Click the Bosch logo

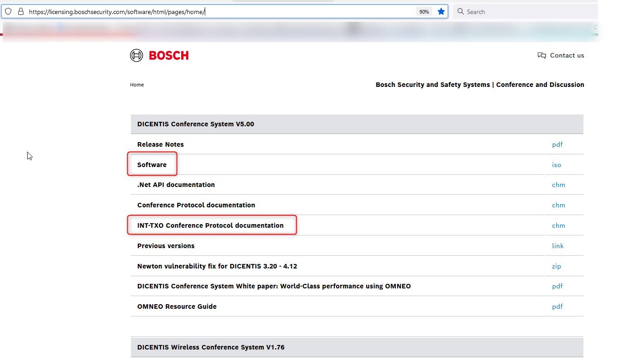[x=159, y=56]
